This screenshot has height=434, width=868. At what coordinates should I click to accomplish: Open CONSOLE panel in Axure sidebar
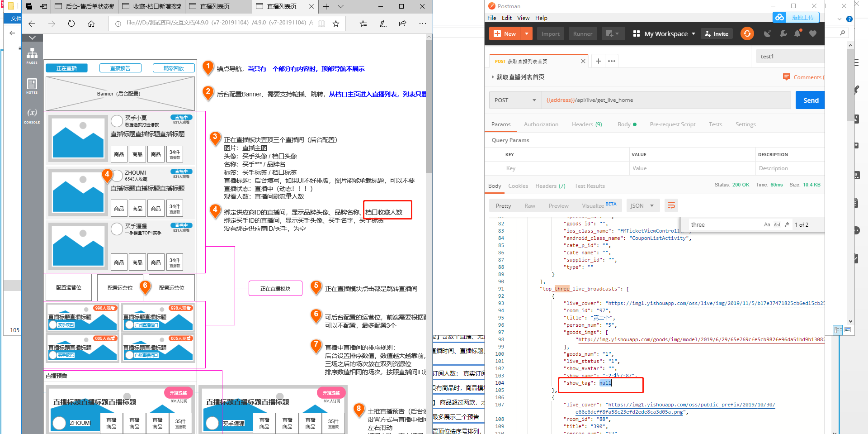pos(32,115)
